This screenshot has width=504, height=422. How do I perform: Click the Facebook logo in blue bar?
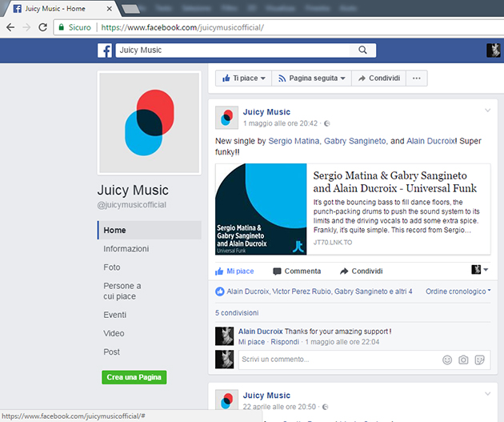coord(105,50)
